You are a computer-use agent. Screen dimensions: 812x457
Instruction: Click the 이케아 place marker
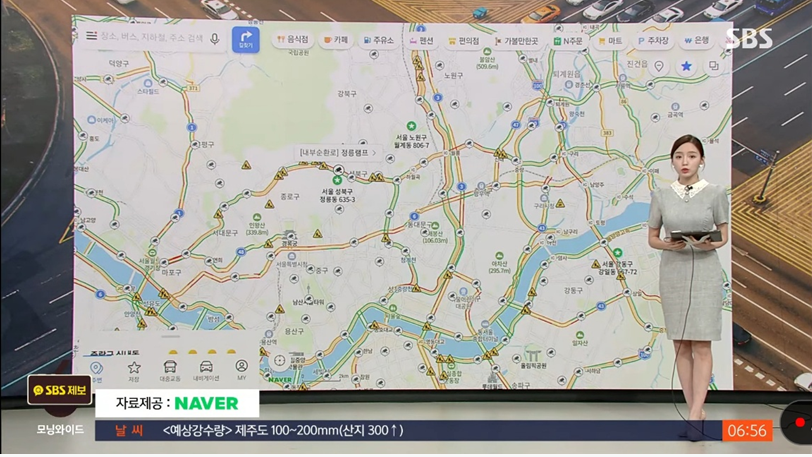(91, 120)
